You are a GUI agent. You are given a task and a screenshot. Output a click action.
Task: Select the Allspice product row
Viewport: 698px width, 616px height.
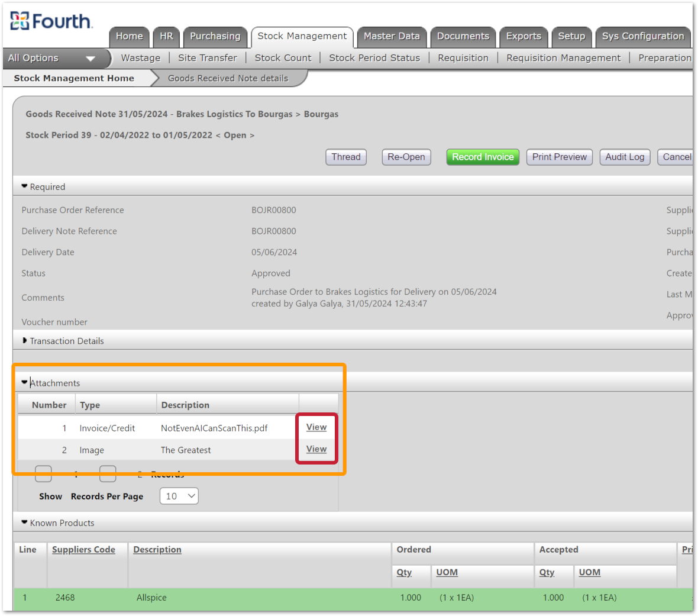(151, 598)
